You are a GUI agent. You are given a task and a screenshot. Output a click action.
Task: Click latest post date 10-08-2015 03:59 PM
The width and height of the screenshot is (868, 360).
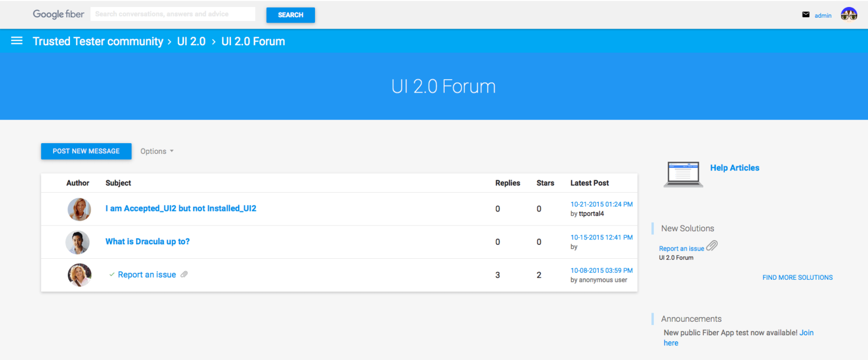[601, 271]
